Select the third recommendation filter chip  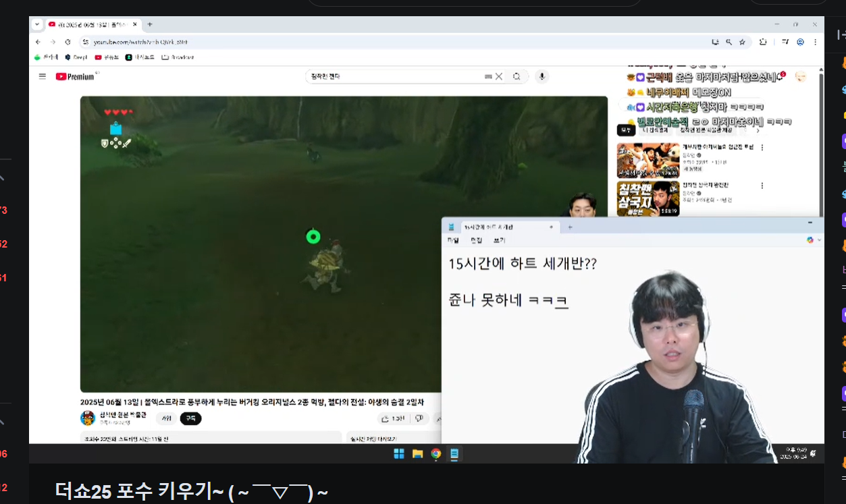(706, 130)
